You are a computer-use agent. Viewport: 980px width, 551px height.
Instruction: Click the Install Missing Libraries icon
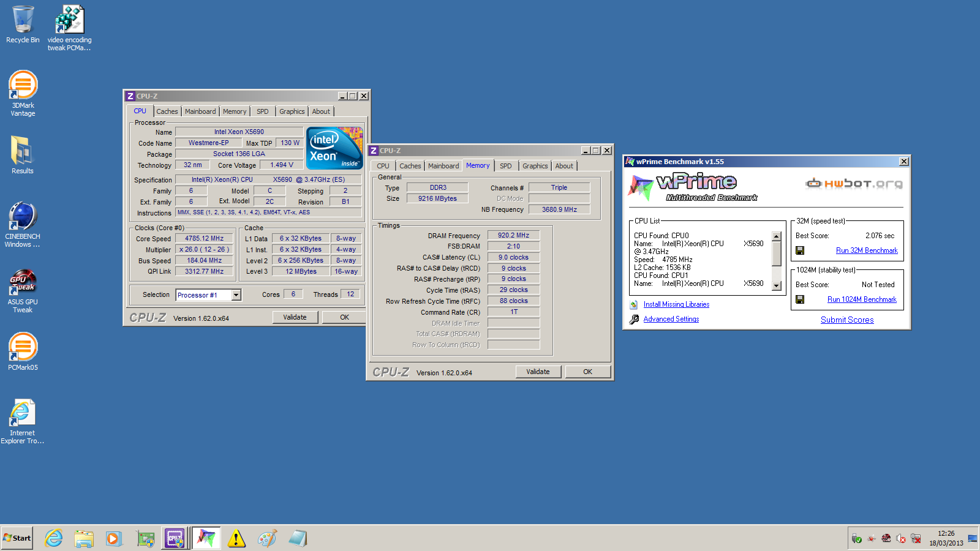[634, 304]
